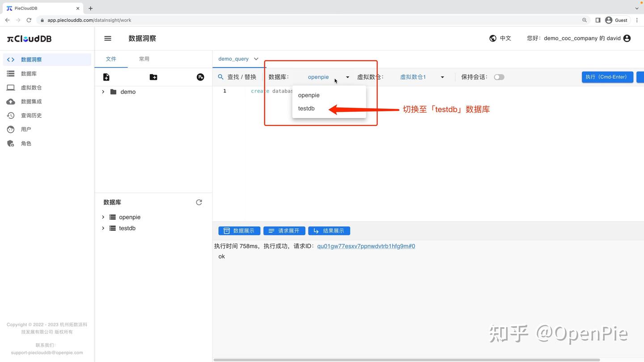This screenshot has height=362, width=644.
Task: Click the hamburger menu beside 数据洞察 title
Action: [107, 38]
